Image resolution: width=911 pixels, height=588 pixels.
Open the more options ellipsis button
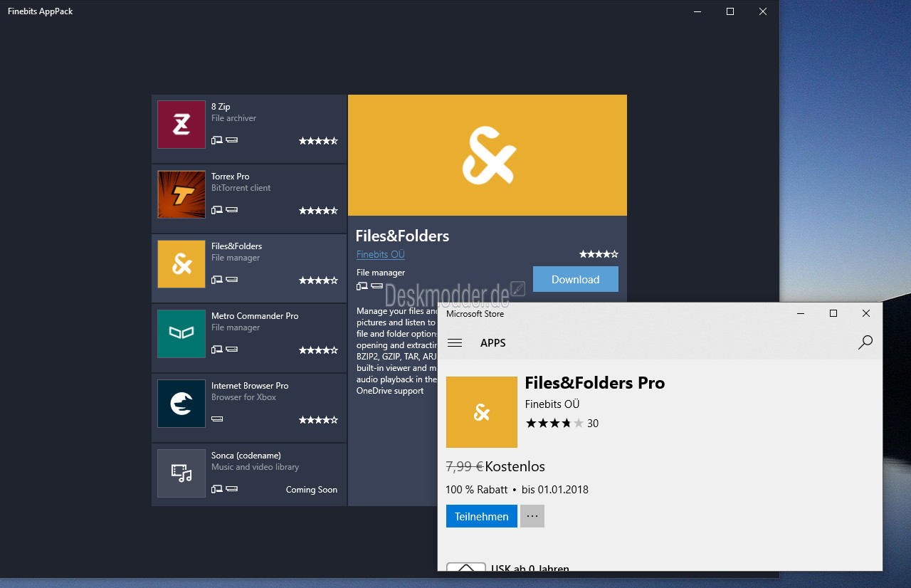click(x=532, y=516)
